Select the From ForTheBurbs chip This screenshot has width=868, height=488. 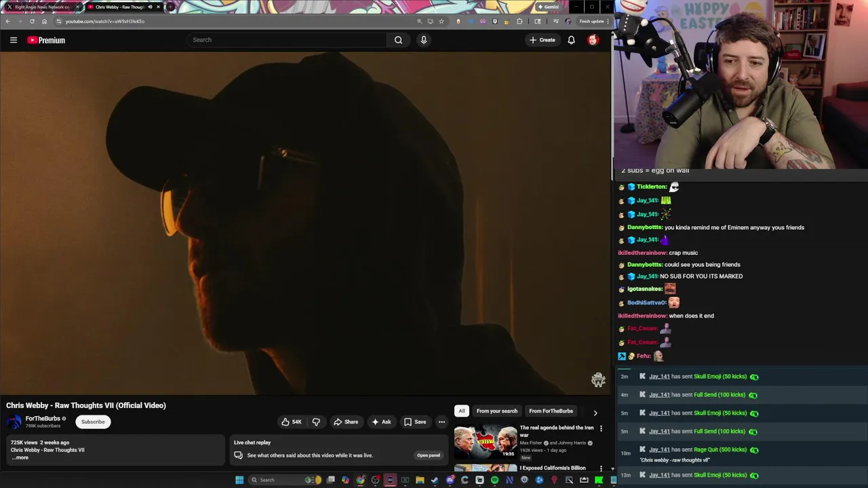551,411
